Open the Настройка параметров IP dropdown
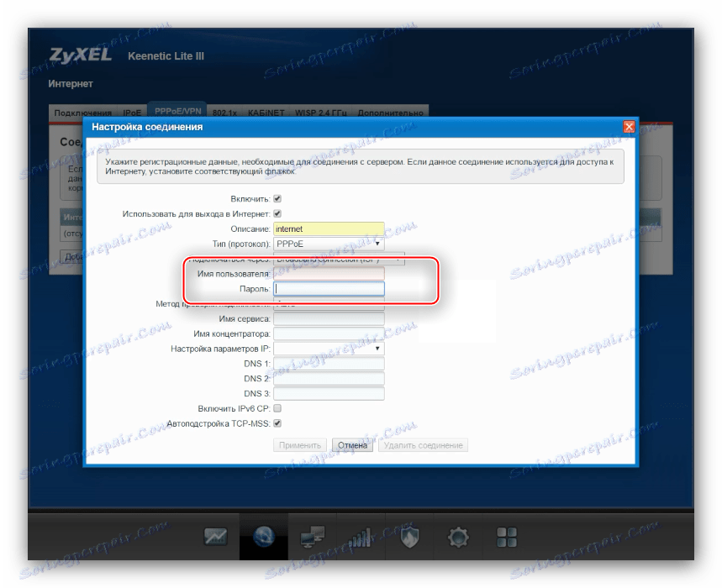722x588 pixels. [x=329, y=349]
